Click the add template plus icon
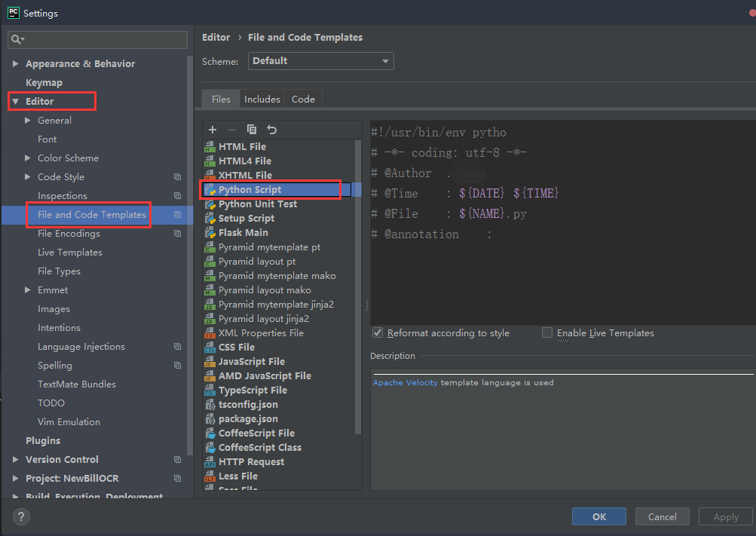Image resolution: width=756 pixels, height=536 pixels. point(212,130)
